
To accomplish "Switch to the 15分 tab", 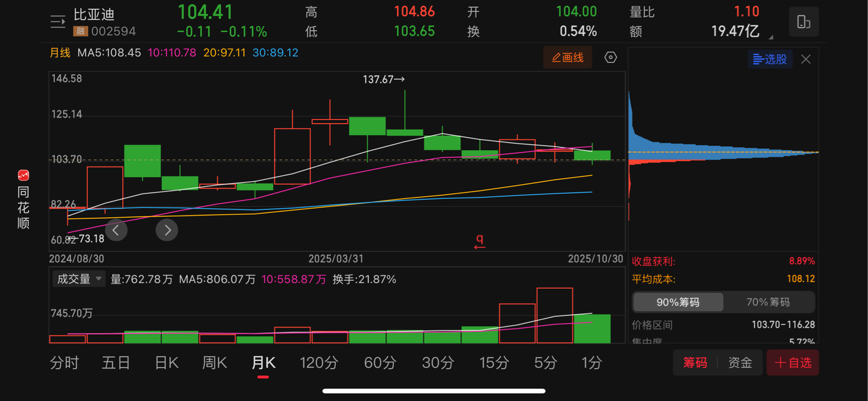I will (x=494, y=363).
